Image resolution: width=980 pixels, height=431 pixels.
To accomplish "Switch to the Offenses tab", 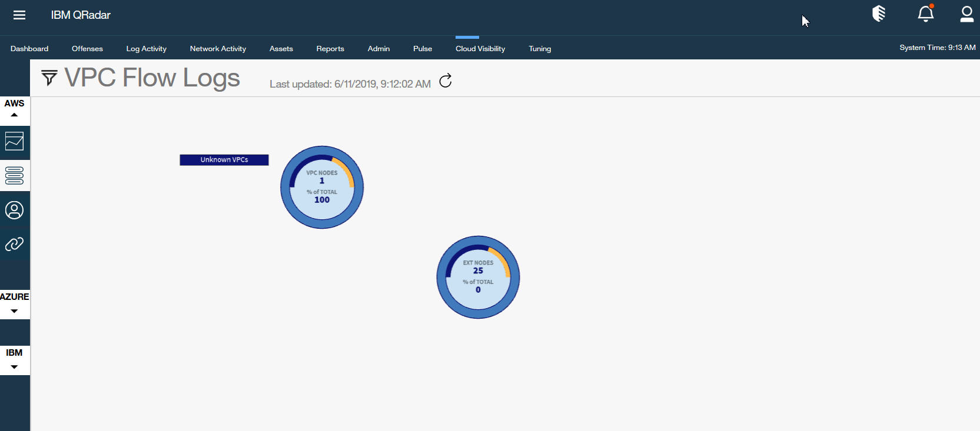I will click(x=87, y=49).
